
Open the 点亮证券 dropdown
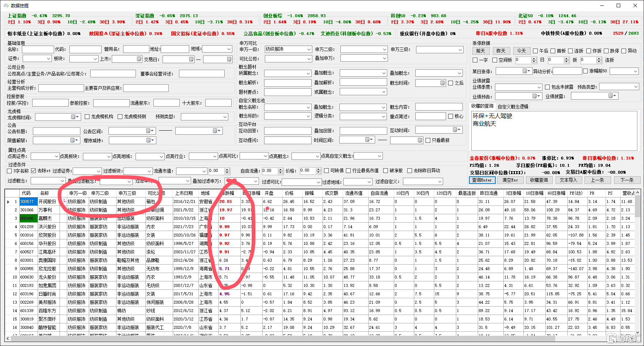point(45,156)
